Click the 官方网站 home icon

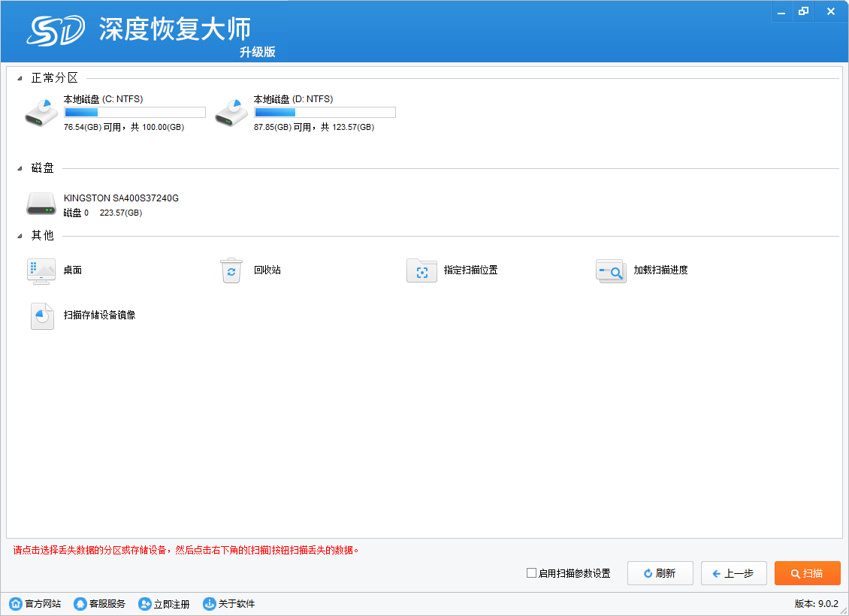(16, 603)
